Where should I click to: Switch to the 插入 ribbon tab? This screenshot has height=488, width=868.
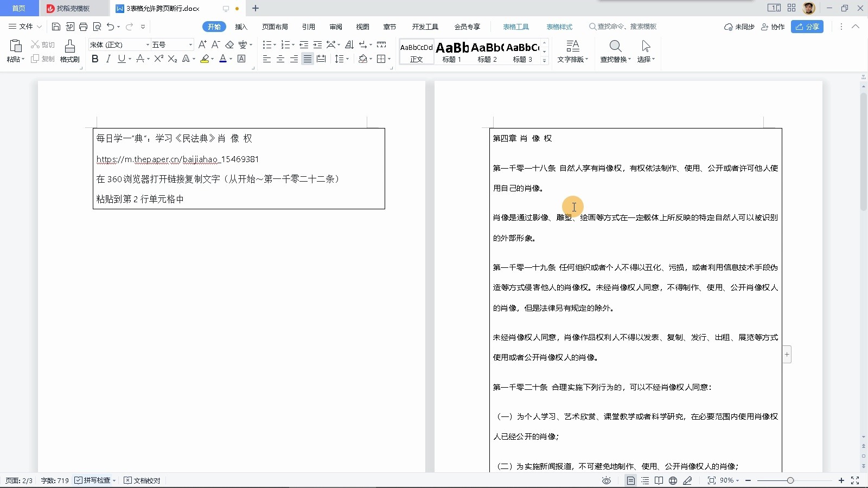(241, 26)
